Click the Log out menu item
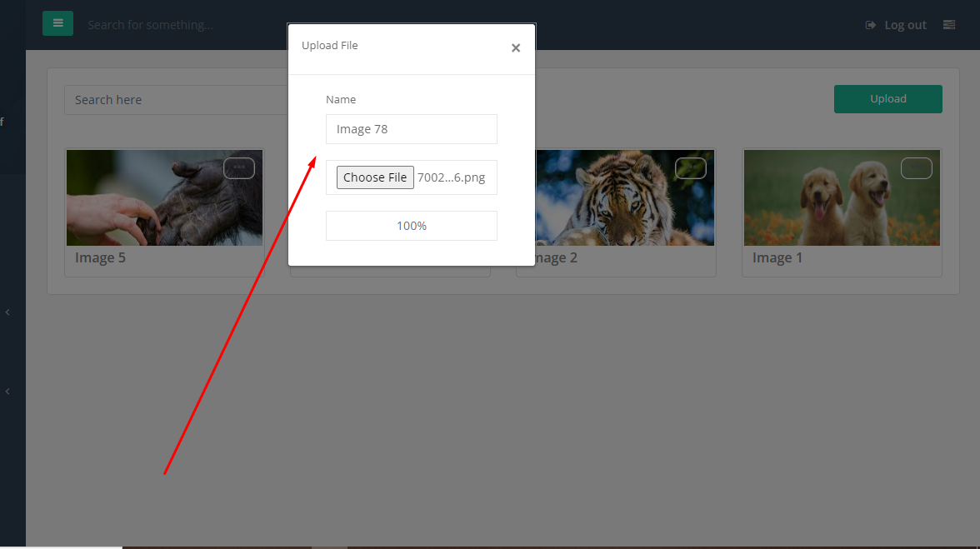This screenshot has height=549, width=980. coord(903,24)
